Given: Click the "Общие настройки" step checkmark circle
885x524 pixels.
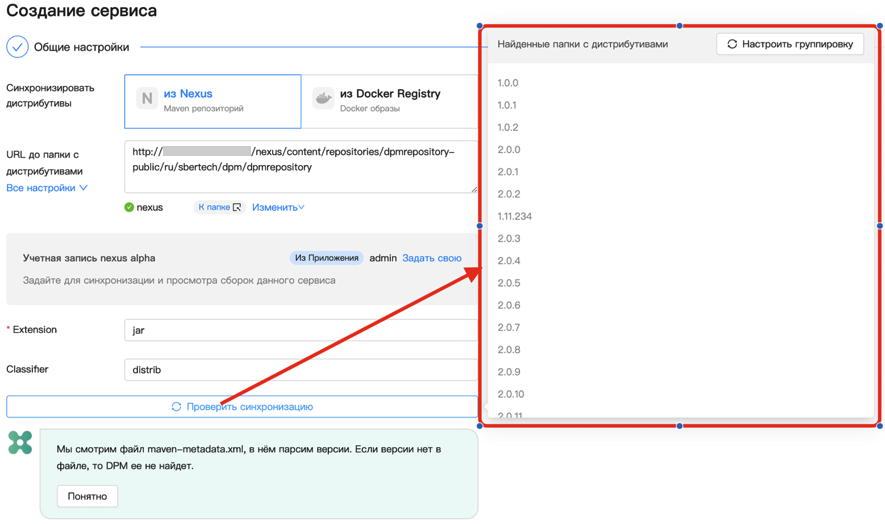Looking at the screenshot, I should point(17,47).
